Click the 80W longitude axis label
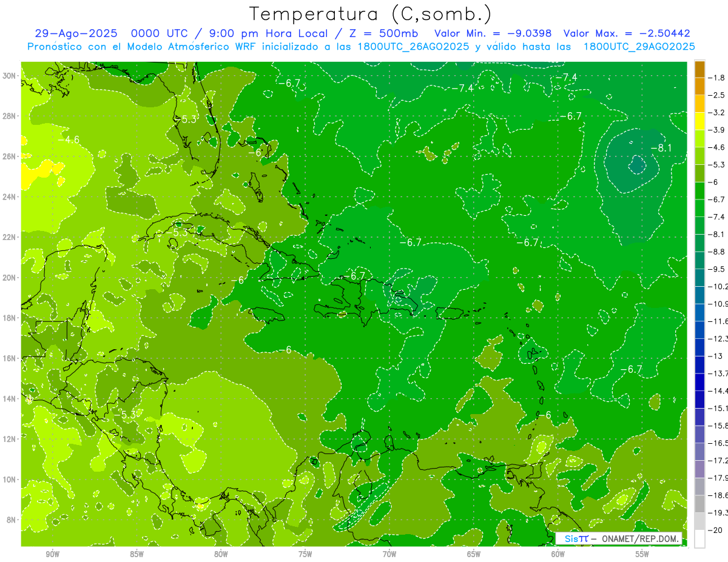 tap(221, 554)
